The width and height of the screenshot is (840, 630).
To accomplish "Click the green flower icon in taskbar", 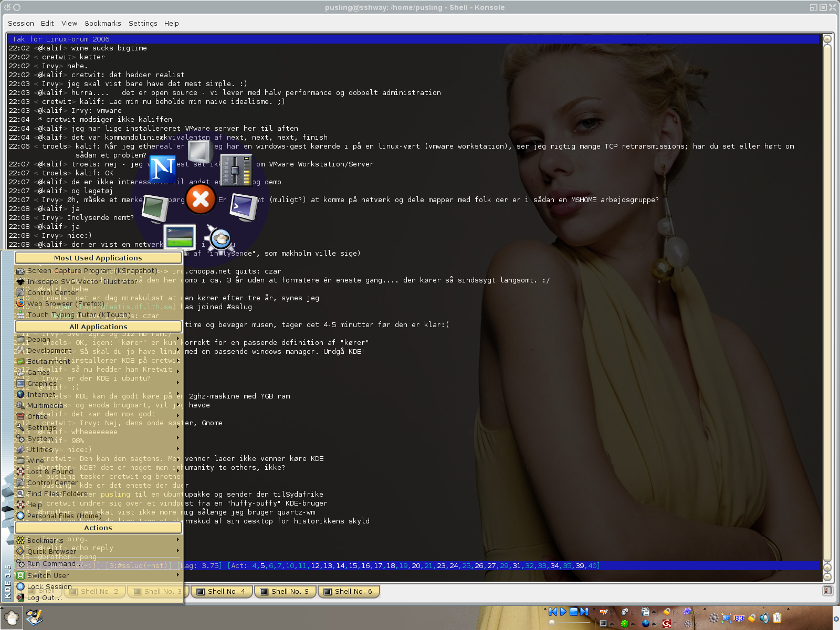I will click(x=624, y=623).
